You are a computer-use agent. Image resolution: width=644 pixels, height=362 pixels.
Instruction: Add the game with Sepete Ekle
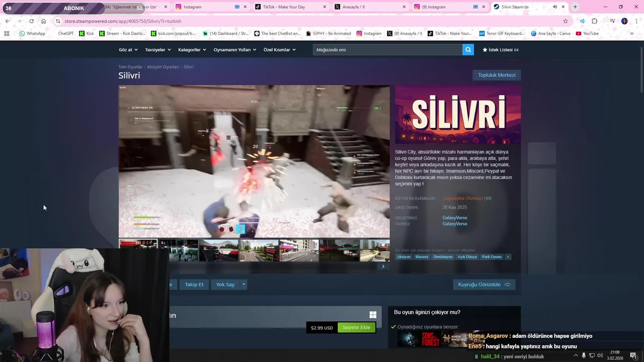356,327
